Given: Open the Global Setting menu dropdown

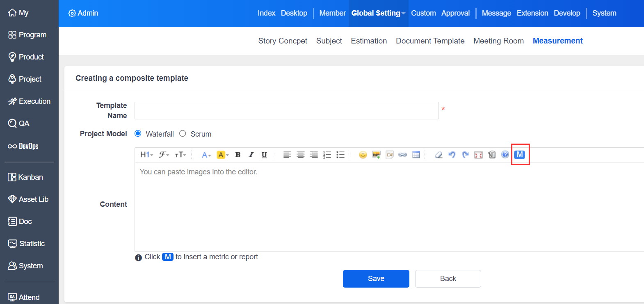Looking at the screenshot, I should point(378,13).
